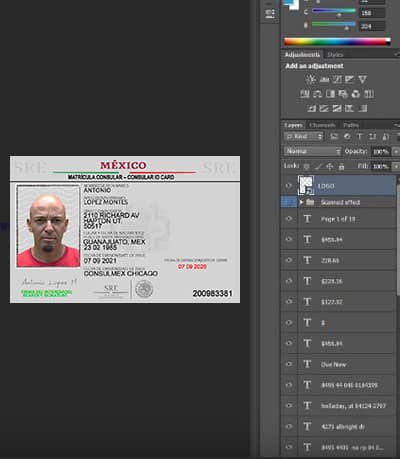Image resolution: width=400 pixels, height=459 pixels.
Task: Add a Brightness/Contrast adjustment
Action: click(x=311, y=79)
